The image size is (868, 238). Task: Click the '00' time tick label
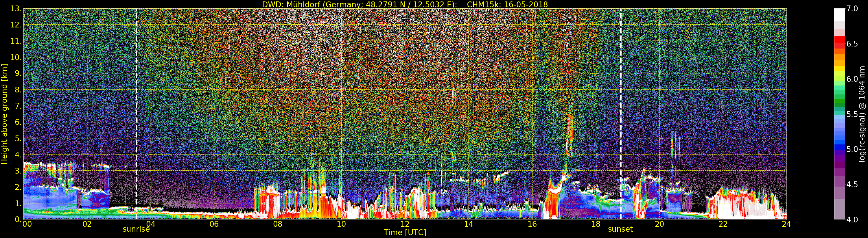click(27, 224)
